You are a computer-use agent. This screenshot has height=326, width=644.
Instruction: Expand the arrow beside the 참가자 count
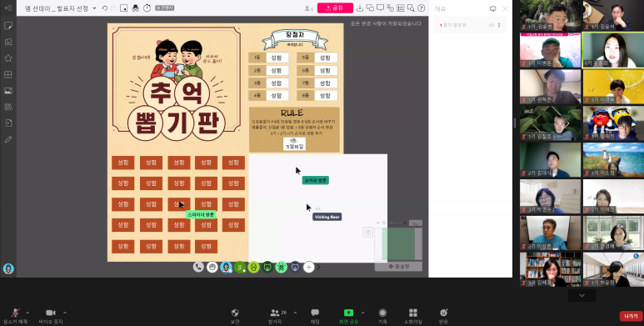click(x=295, y=313)
